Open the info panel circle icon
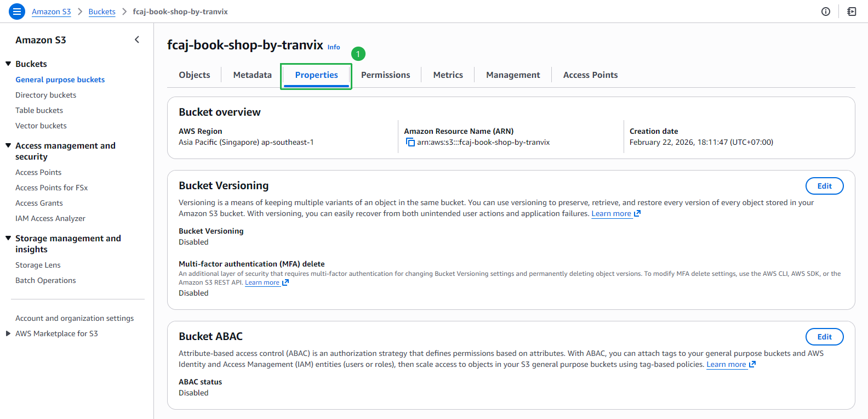The image size is (868, 419). 826,12
